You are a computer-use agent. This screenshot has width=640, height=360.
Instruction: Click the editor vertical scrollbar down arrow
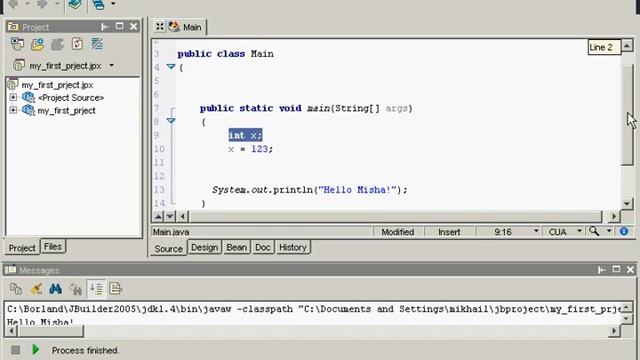pyautogui.click(x=627, y=204)
